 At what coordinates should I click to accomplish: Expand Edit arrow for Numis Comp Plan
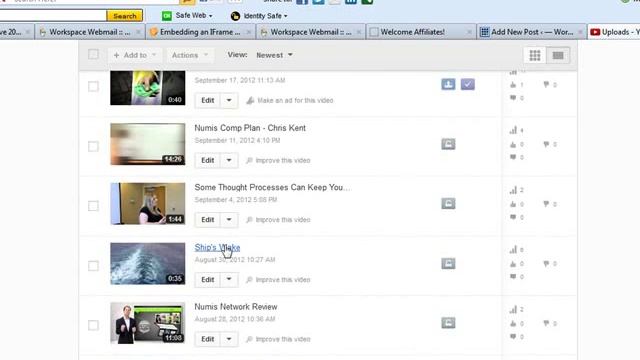(x=229, y=160)
